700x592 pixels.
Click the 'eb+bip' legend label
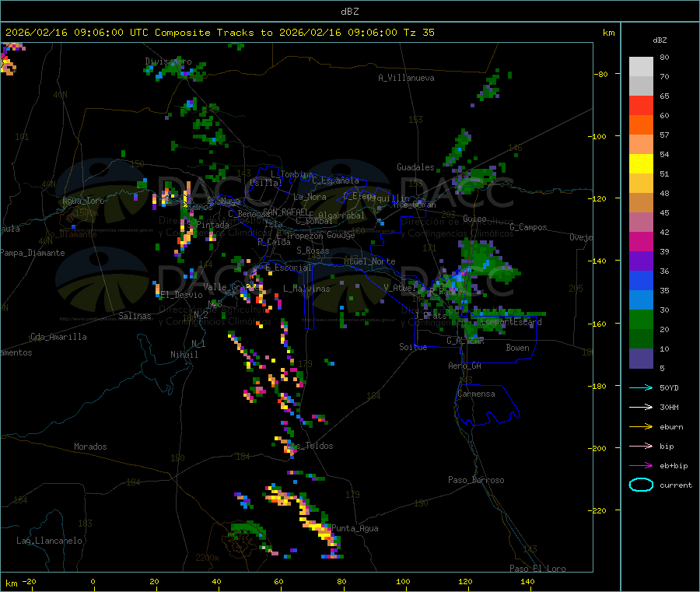tap(674, 466)
